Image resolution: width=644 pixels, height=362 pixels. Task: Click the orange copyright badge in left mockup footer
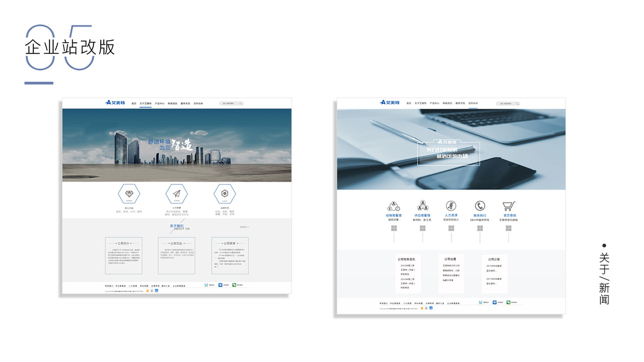(147, 291)
